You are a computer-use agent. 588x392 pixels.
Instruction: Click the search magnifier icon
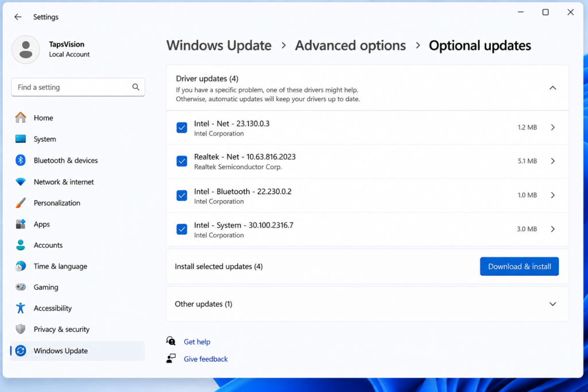(136, 87)
